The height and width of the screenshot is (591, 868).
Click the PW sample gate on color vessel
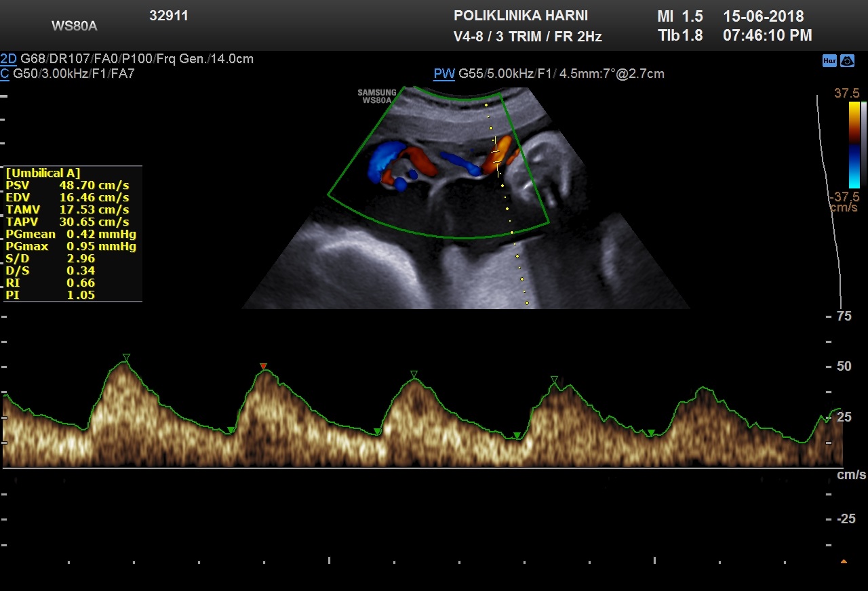pyautogui.click(x=497, y=152)
